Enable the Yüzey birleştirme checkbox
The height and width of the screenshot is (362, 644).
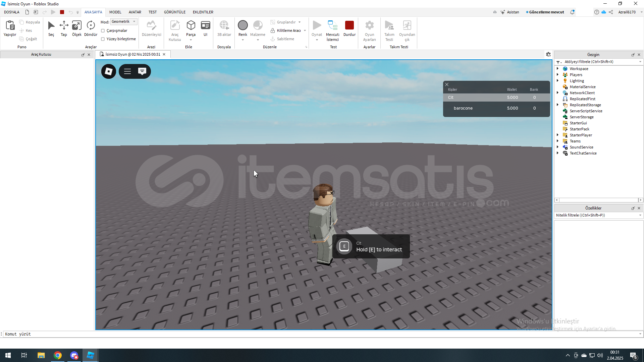click(x=103, y=39)
